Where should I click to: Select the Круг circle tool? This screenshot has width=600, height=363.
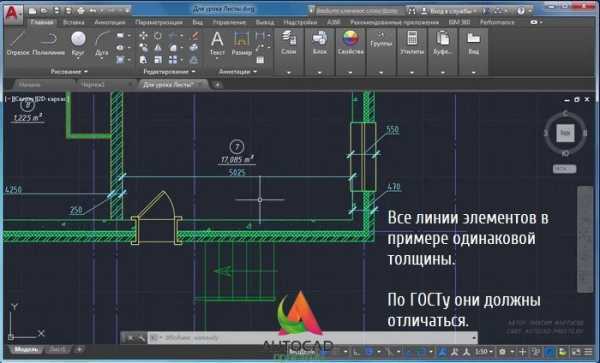(78, 43)
